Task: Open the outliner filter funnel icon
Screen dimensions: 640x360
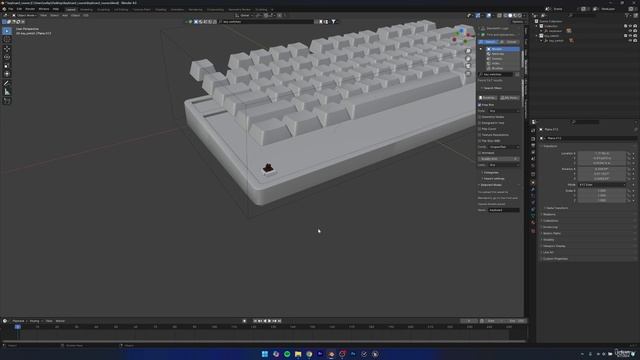Action: click(627, 16)
